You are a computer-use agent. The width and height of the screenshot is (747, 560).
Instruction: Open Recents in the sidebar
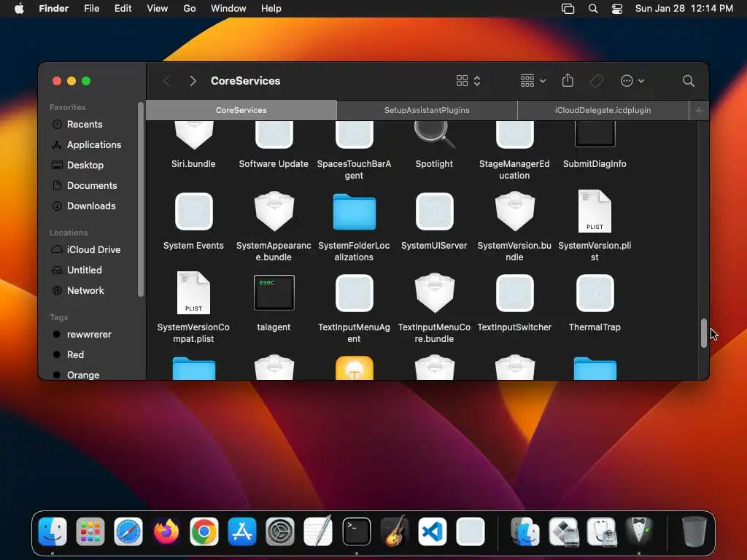85,124
